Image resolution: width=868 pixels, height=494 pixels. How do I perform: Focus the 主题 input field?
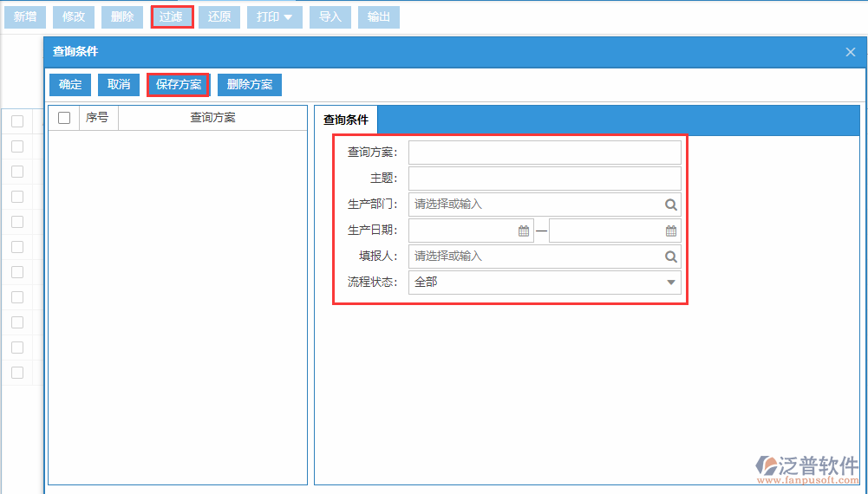pos(545,179)
